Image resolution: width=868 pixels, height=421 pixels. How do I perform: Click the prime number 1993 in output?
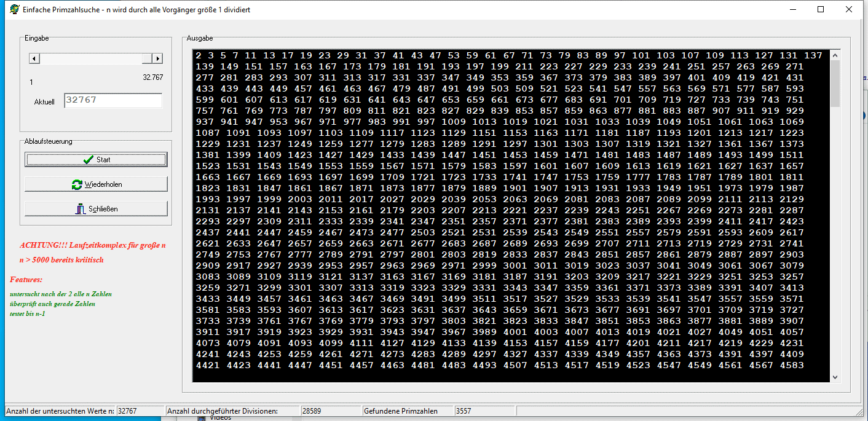click(x=208, y=199)
